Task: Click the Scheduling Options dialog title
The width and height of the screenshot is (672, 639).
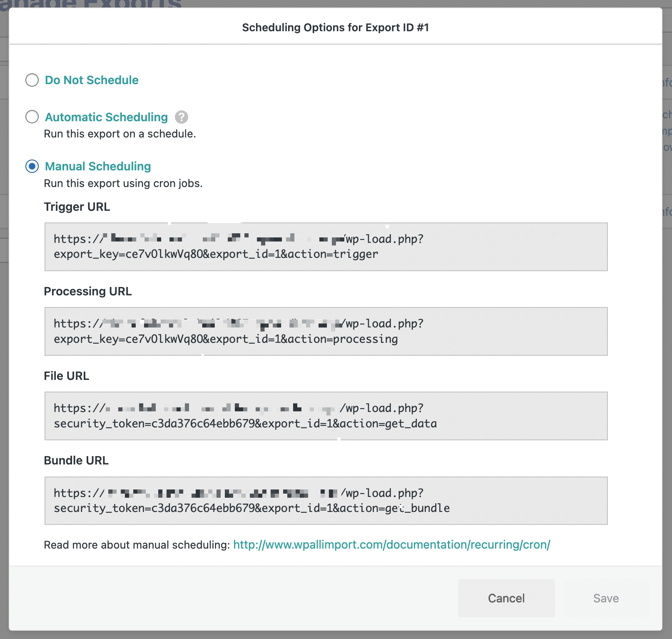Action: (335, 27)
